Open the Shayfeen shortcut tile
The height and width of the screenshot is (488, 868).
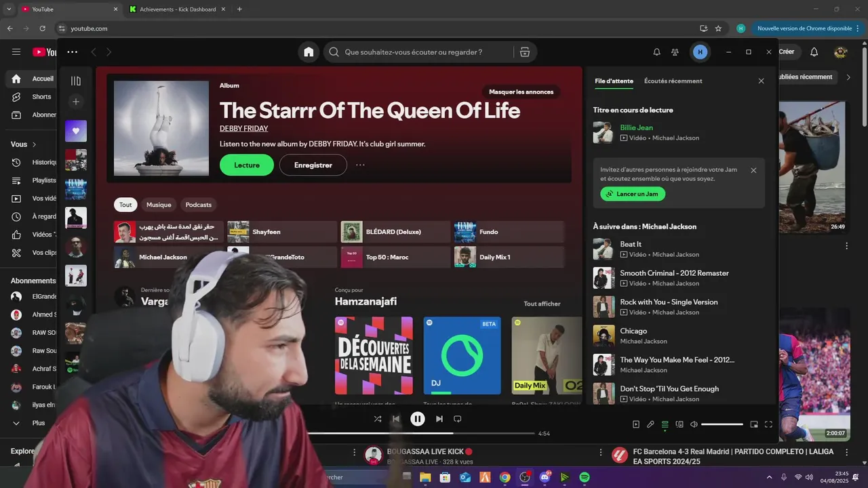282,232
